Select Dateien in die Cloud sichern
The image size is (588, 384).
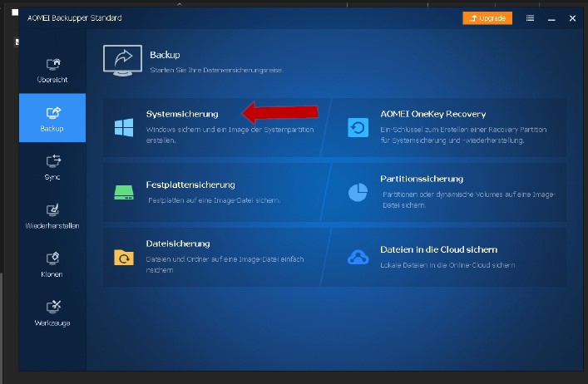pos(439,249)
